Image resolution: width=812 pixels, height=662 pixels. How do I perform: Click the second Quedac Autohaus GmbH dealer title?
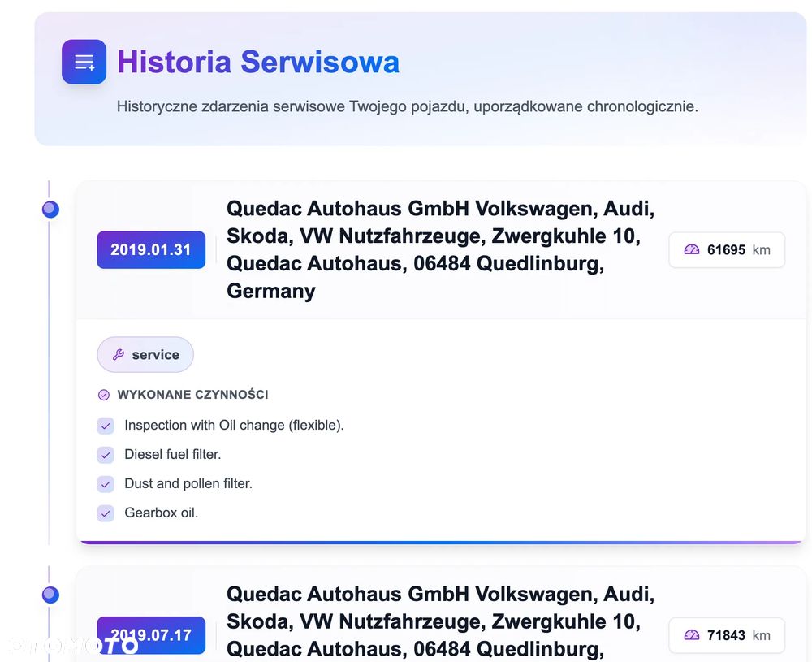tap(441, 621)
